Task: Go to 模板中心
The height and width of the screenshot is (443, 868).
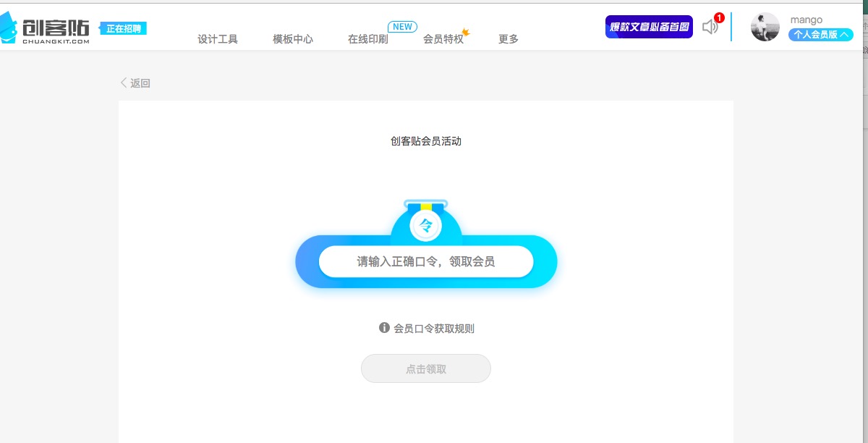Action: coord(293,39)
